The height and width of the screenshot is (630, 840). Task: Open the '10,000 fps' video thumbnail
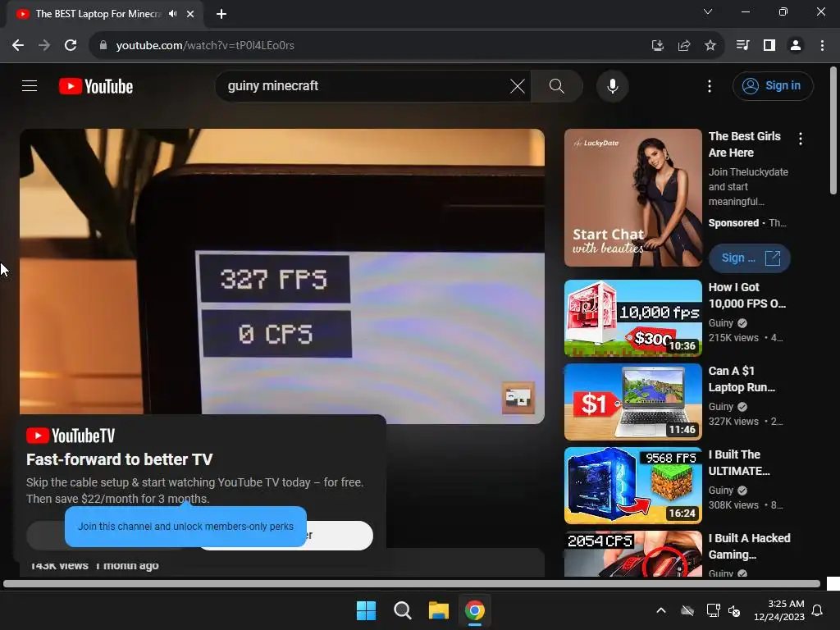(x=632, y=318)
